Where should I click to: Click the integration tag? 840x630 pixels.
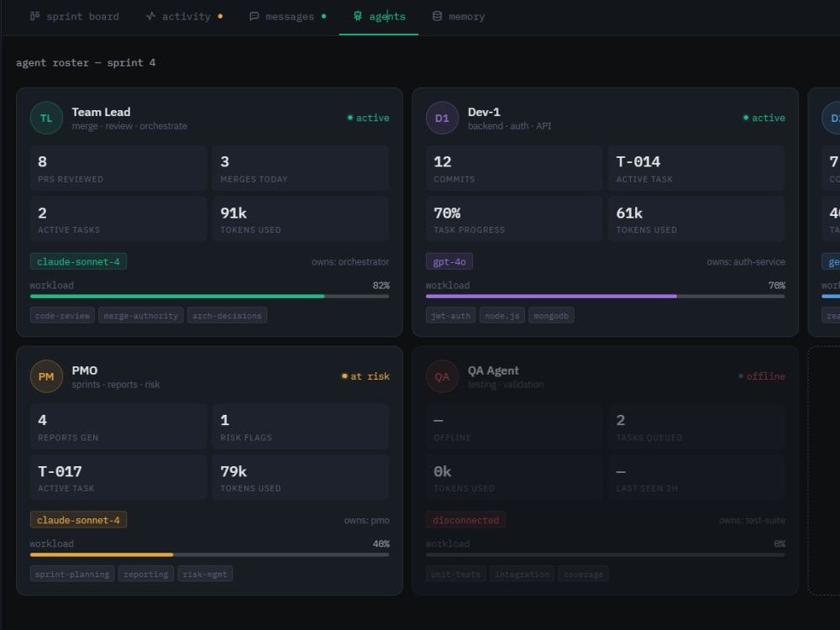pyautogui.click(x=522, y=574)
